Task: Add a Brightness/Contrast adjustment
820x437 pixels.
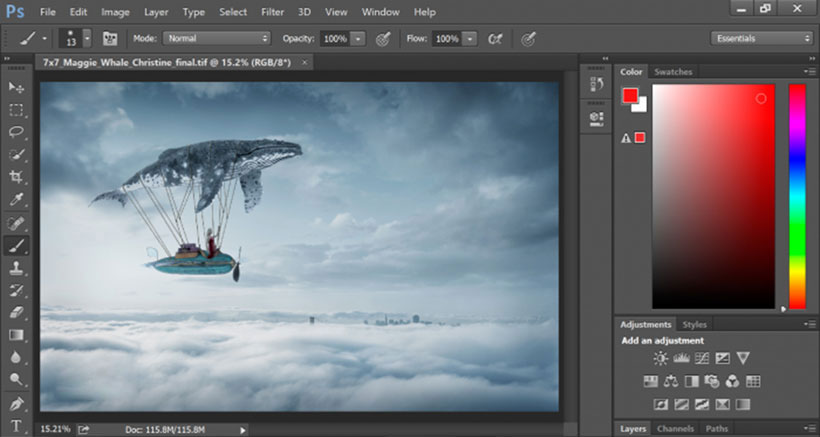Action: pyautogui.click(x=660, y=358)
